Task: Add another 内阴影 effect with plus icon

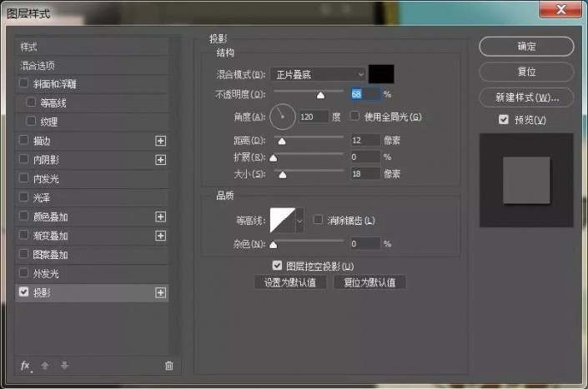Action: [x=160, y=160]
